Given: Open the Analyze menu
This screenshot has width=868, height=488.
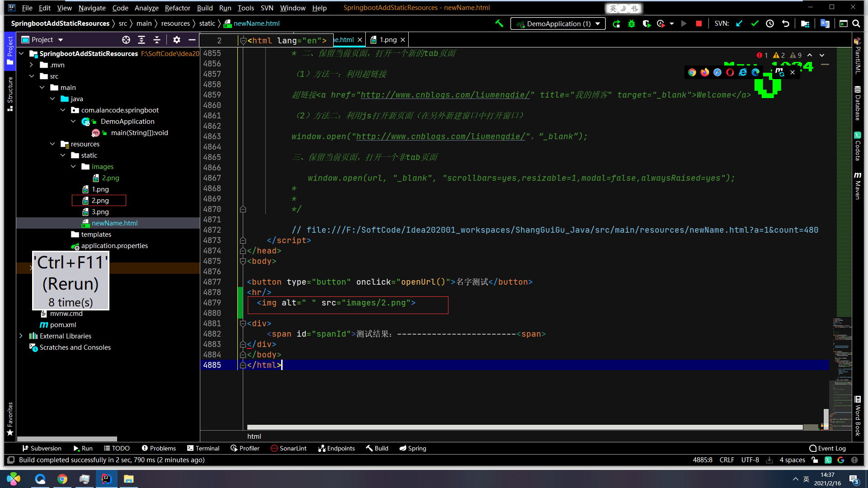Looking at the screenshot, I should tap(146, 8).
